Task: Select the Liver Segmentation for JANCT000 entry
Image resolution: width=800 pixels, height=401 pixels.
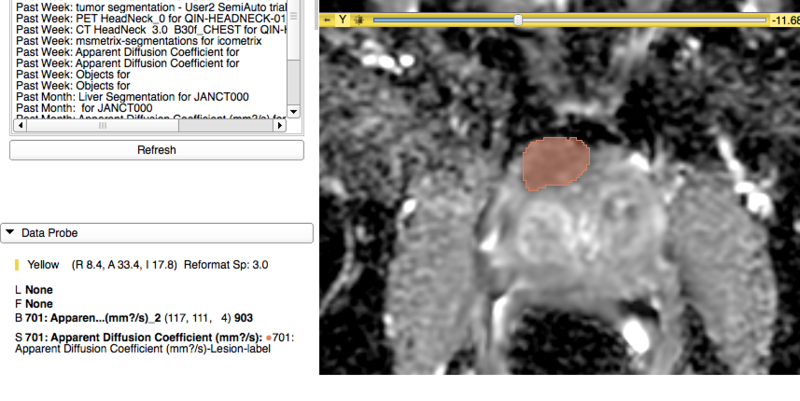Action: point(132,97)
